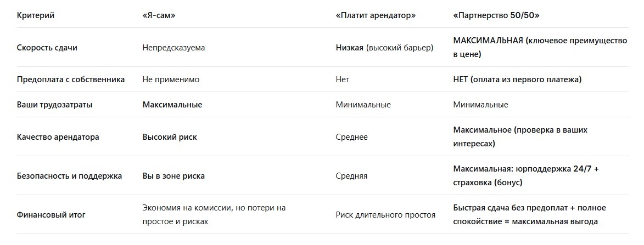Click the «Вы в зоне риска» cell
The height and width of the screenshot is (245, 644).
173,176
